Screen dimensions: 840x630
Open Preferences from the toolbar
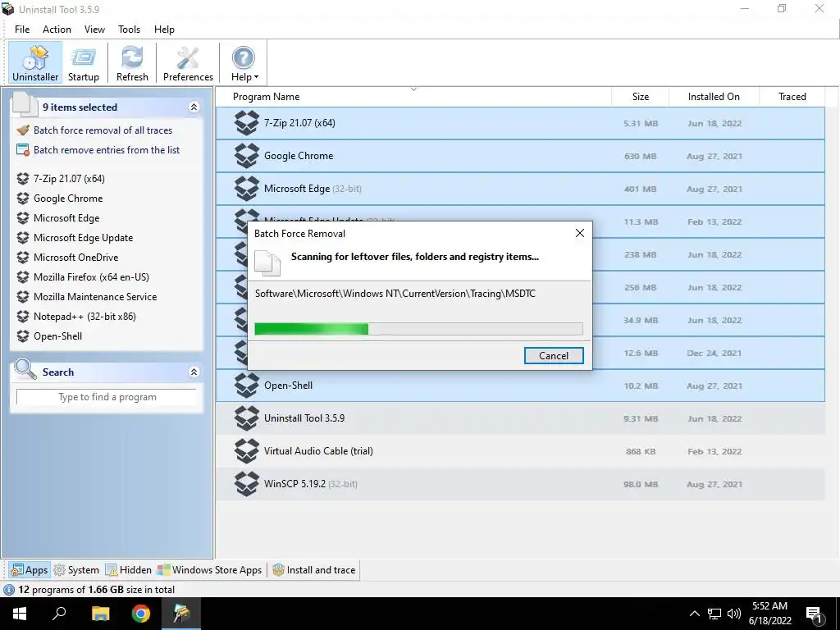188,62
